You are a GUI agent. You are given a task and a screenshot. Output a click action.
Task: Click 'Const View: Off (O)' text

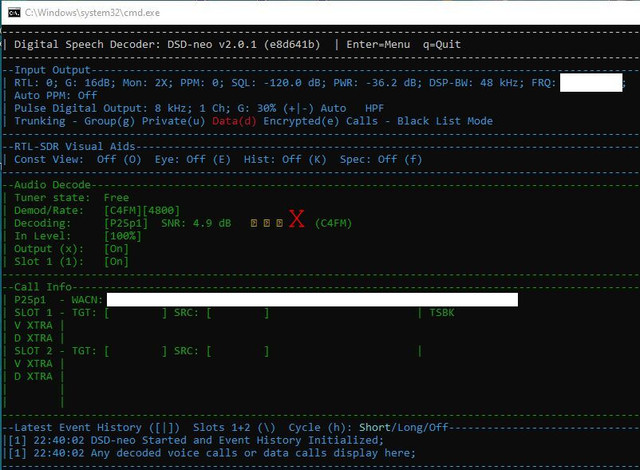[x=78, y=159]
